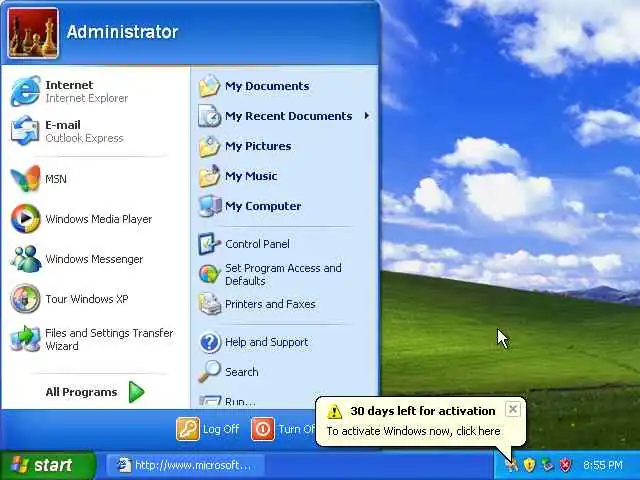Click Set Program Access and Defaults icon

click(x=209, y=274)
